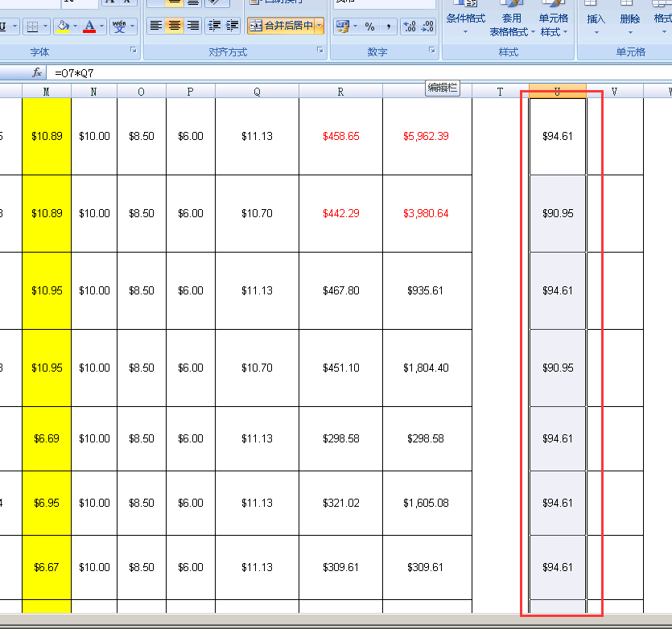672x629 pixels.
Task: Click the increase decimal places icon
Action: [409, 27]
